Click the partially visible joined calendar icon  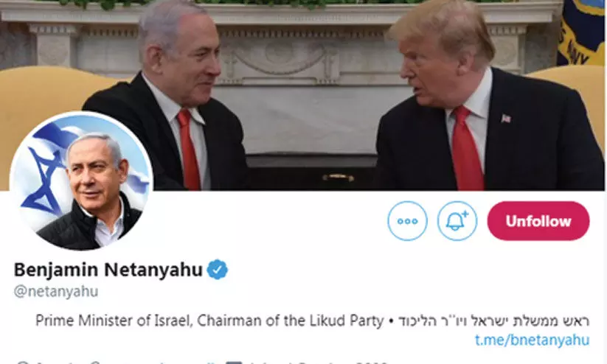[234, 363]
